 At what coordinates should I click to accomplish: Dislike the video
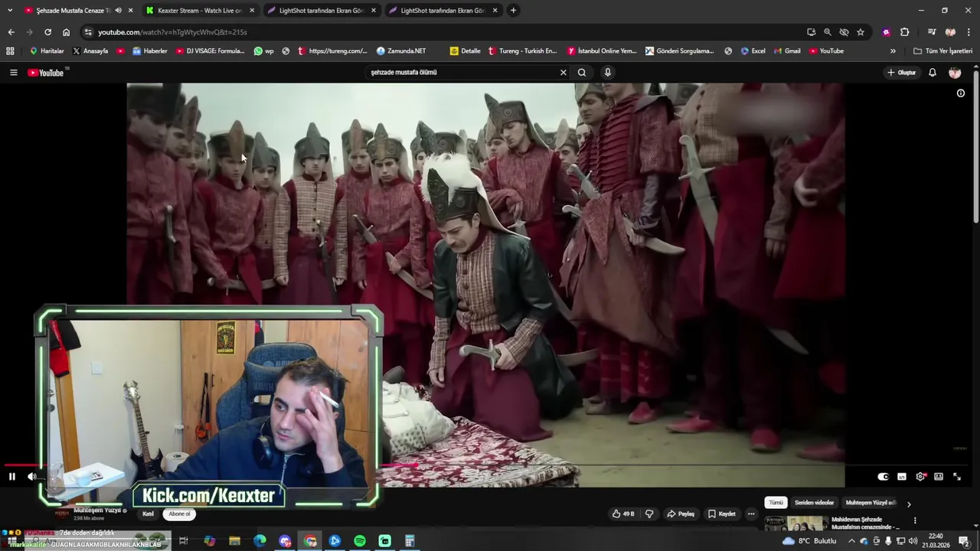(649, 514)
